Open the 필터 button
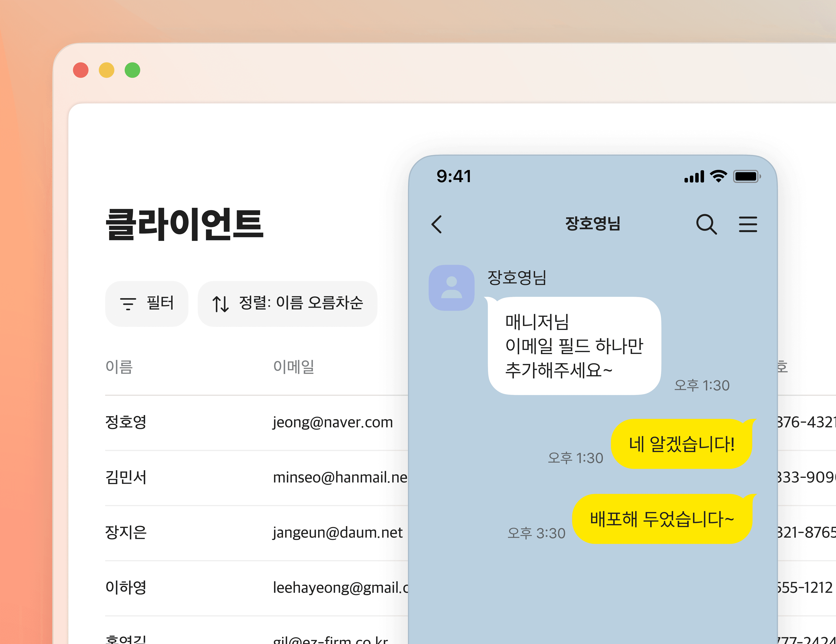Image resolution: width=836 pixels, height=644 pixels. pos(147,304)
